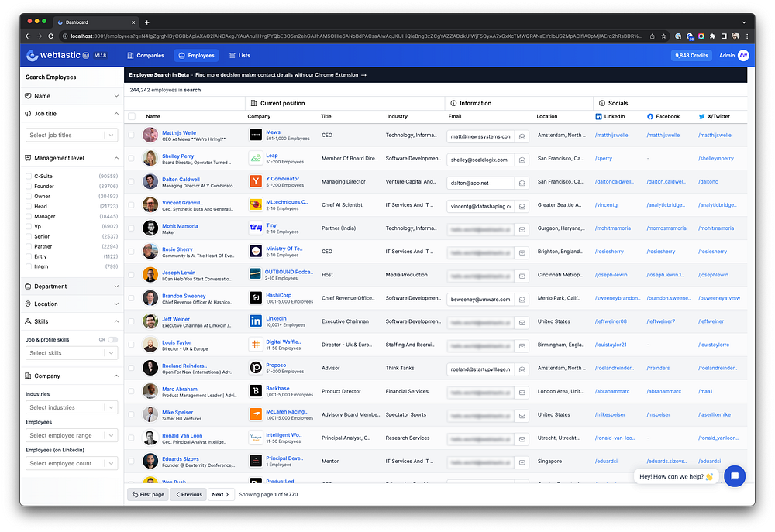Click Matthijs Welle profile photo
The height and width of the screenshot is (532, 775).
coord(150,135)
